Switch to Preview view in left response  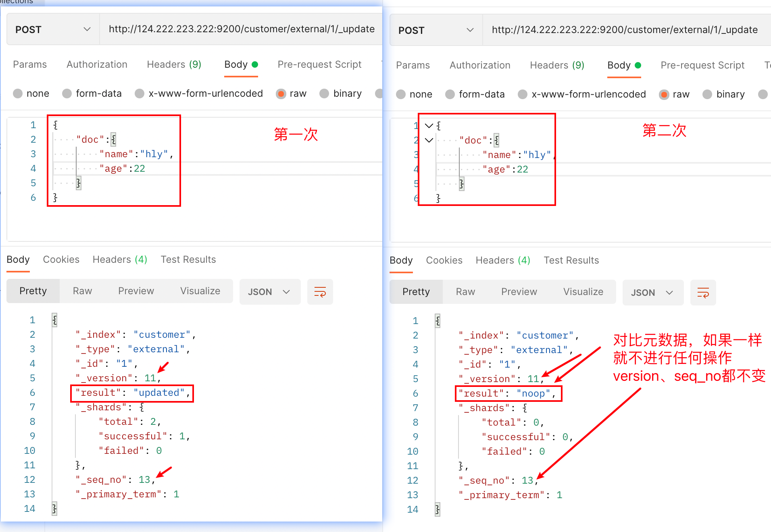pyautogui.click(x=136, y=291)
